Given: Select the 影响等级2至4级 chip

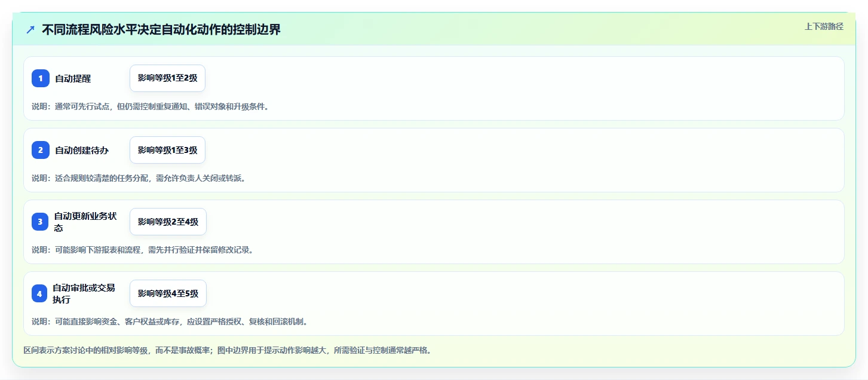Looking at the screenshot, I should click(x=168, y=222).
